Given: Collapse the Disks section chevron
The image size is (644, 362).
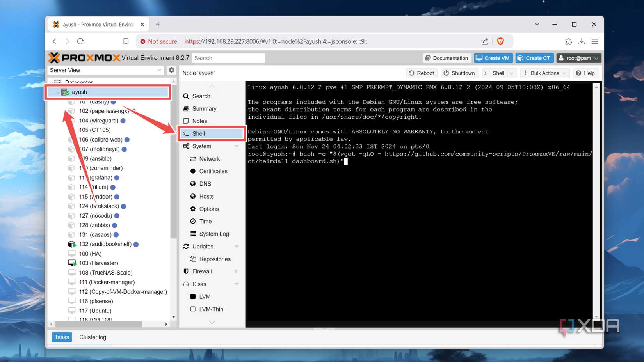Looking at the screenshot, I should (x=237, y=284).
